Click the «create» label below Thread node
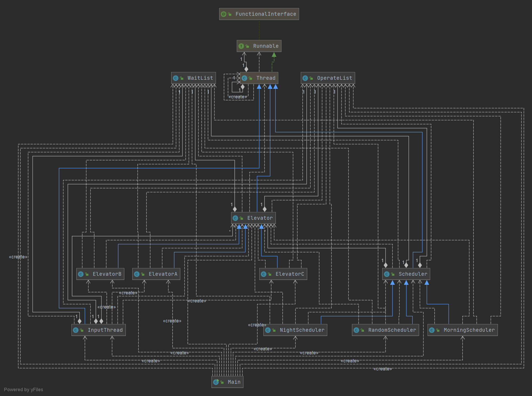532x396 pixels. [238, 97]
